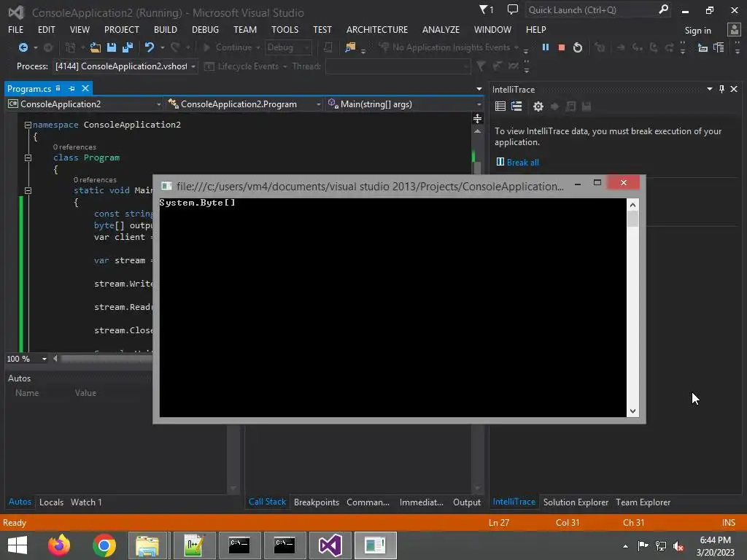Screen dimensions: 747x560
Task: Click the Windows Start button
Action: tap(18, 545)
